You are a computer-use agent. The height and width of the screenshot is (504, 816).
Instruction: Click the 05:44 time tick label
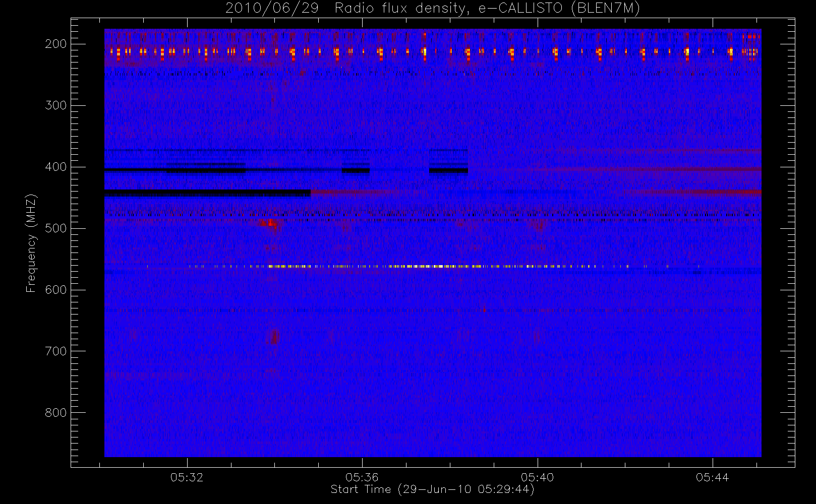click(x=713, y=477)
